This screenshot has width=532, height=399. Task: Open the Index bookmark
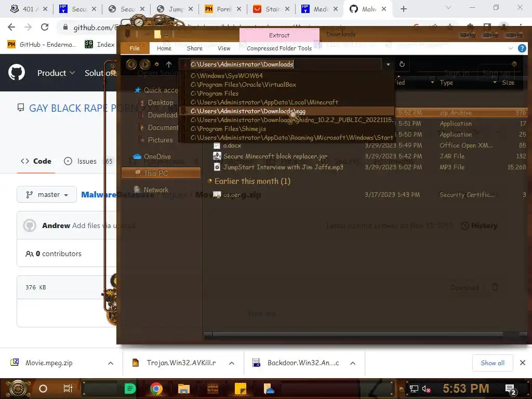click(100, 45)
